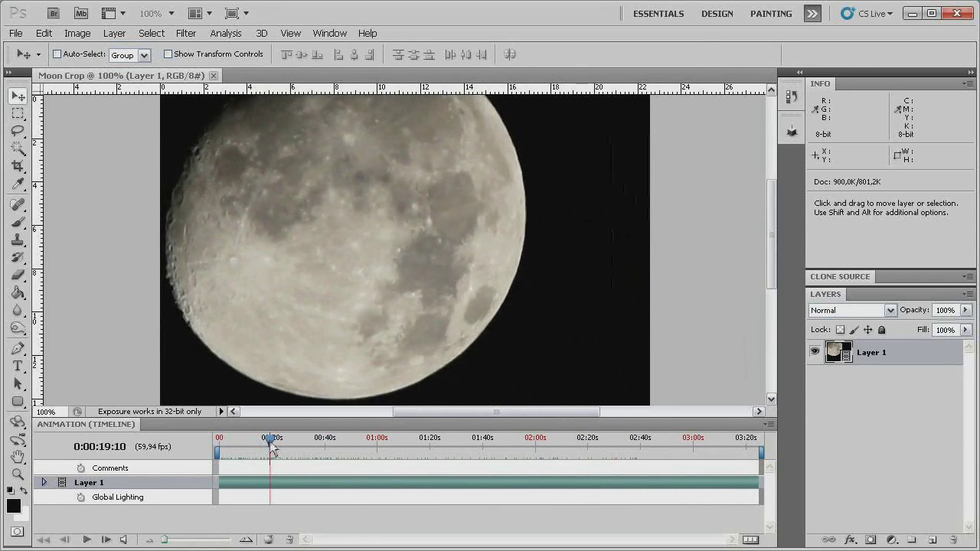Open the Image menu
The image size is (980, 551).
coord(77,33)
